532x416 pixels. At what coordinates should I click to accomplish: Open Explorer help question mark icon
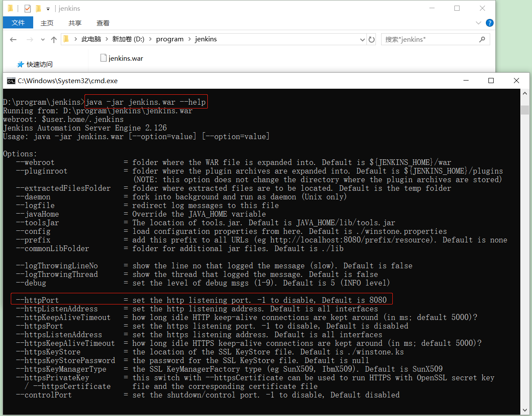coord(490,23)
